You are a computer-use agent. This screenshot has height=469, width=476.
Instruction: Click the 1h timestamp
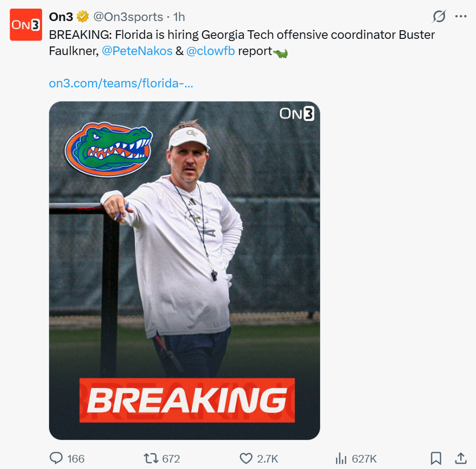(x=179, y=17)
